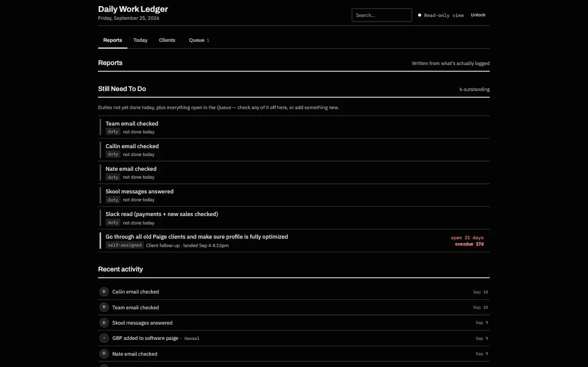Open the Queue tab
The height and width of the screenshot is (367, 588).
point(199,40)
